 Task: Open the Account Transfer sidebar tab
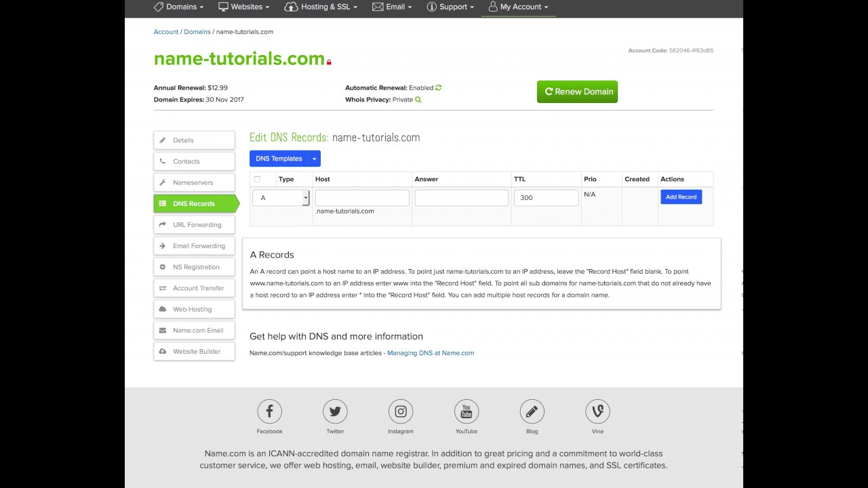coord(195,288)
